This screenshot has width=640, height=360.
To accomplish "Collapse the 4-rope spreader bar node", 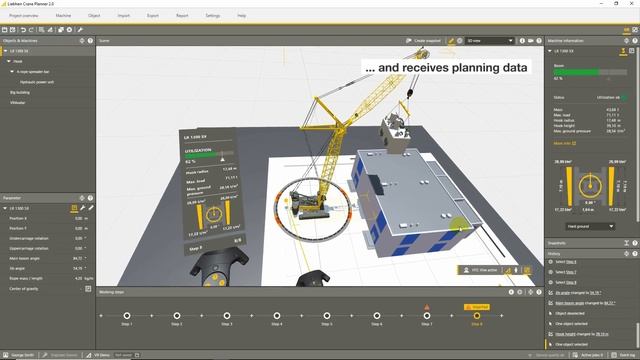I will pos(12,71).
